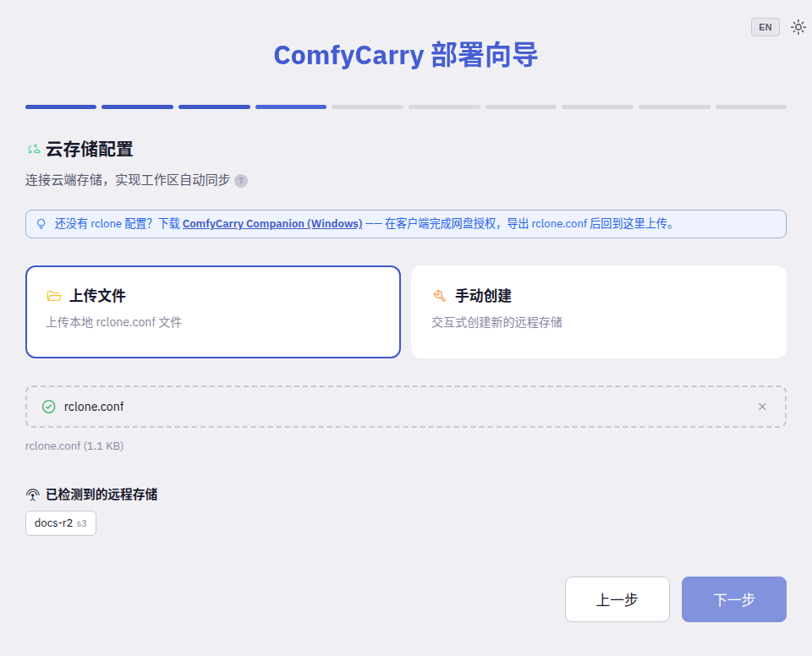This screenshot has height=656, width=812.
Task: Click the lightbulb tip icon
Action: pos(41,224)
